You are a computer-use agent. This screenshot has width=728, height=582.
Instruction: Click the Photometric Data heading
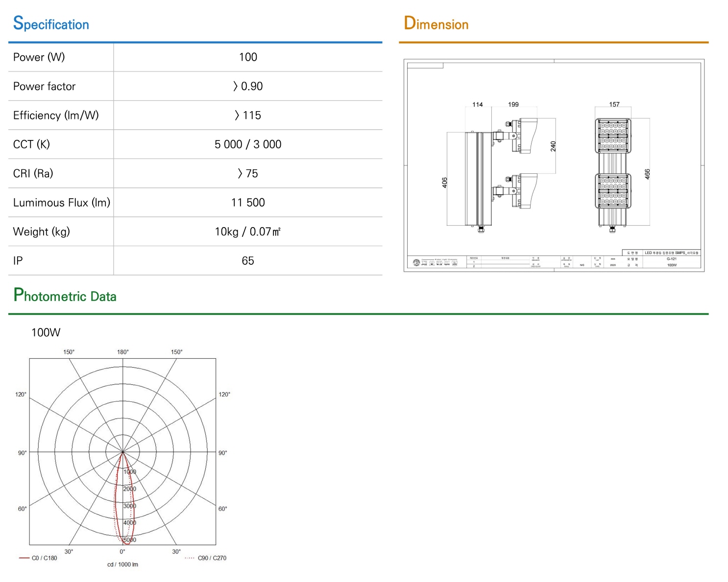[x=65, y=295]
